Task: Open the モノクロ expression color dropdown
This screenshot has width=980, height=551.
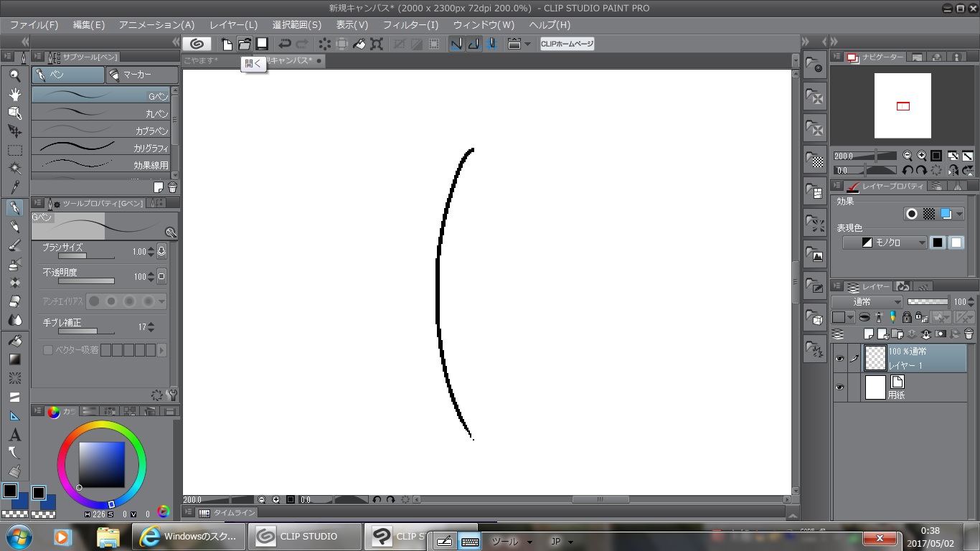Action: click(885, 242)
